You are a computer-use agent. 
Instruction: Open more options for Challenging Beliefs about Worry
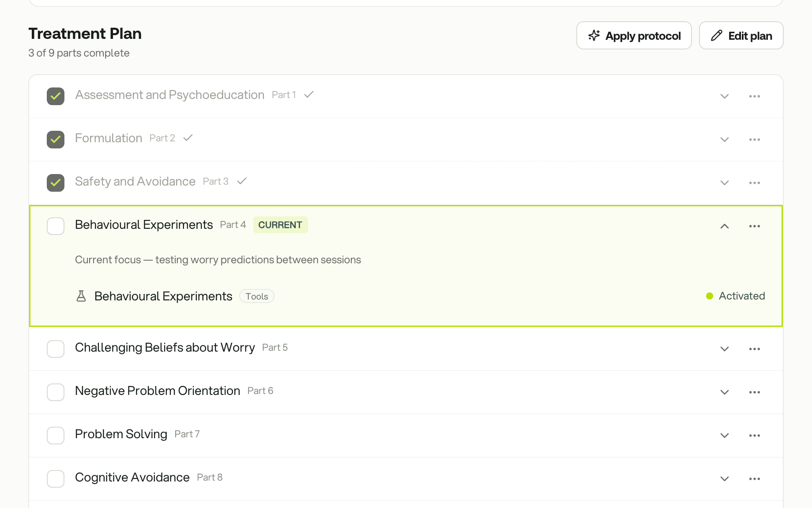click(755, 349)
